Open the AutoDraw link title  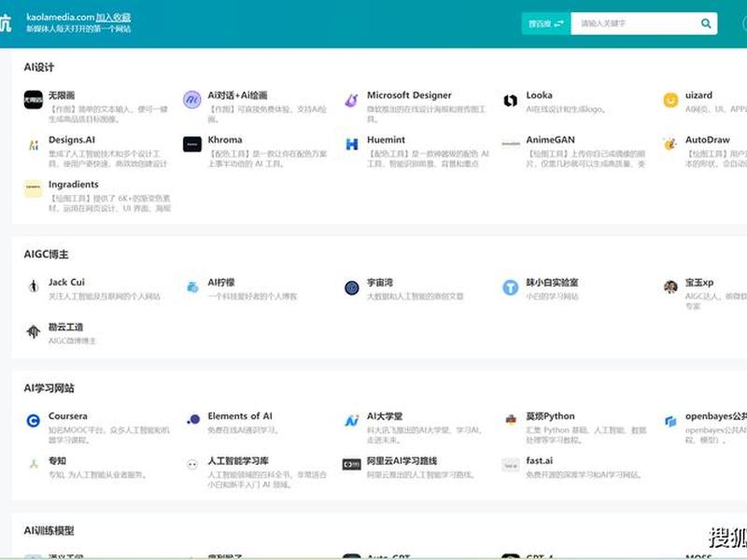coord(708,139)
